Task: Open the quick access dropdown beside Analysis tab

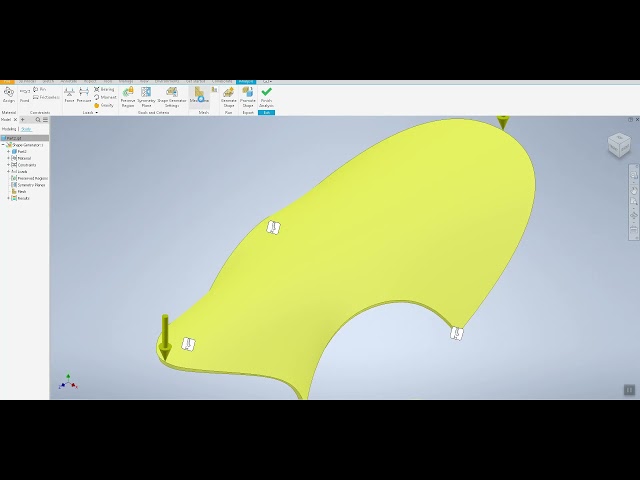Action: pos(267,82)
